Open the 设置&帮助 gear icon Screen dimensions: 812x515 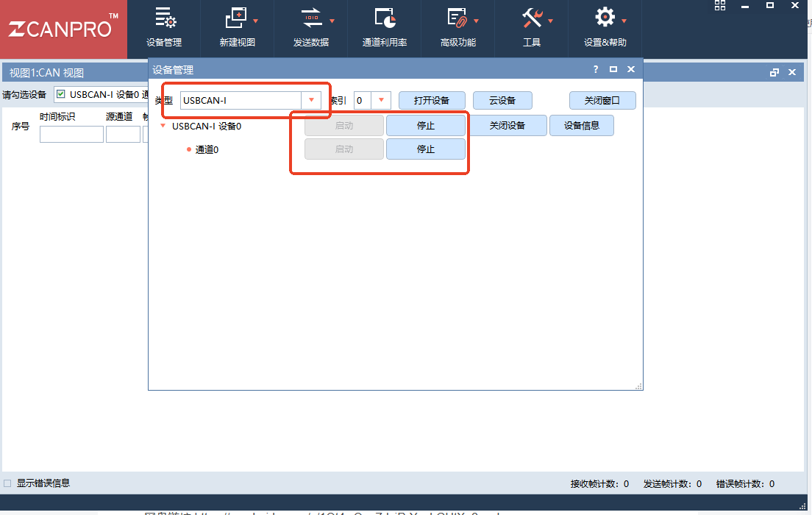605,17
